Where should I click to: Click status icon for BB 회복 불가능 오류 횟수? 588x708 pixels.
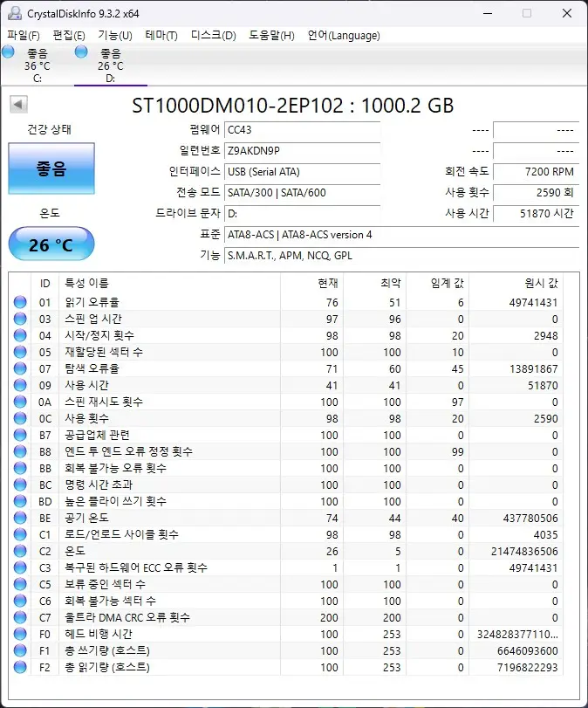tap(20, 468)
